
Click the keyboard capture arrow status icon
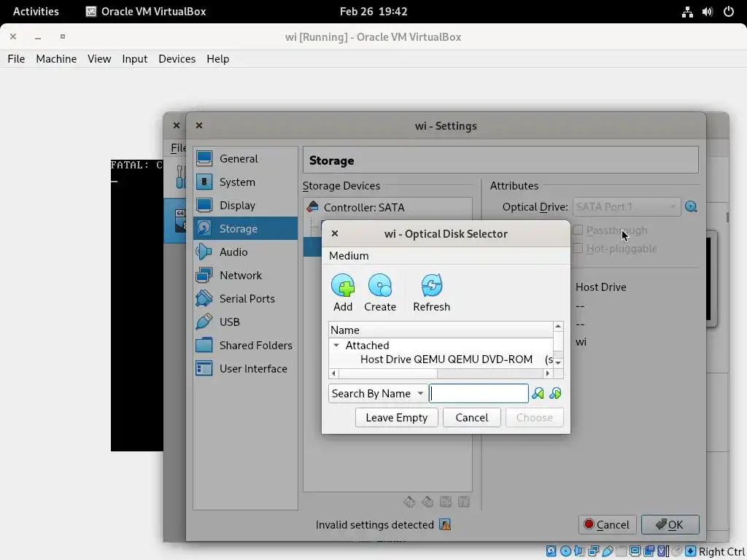click(x=690, y=551)
